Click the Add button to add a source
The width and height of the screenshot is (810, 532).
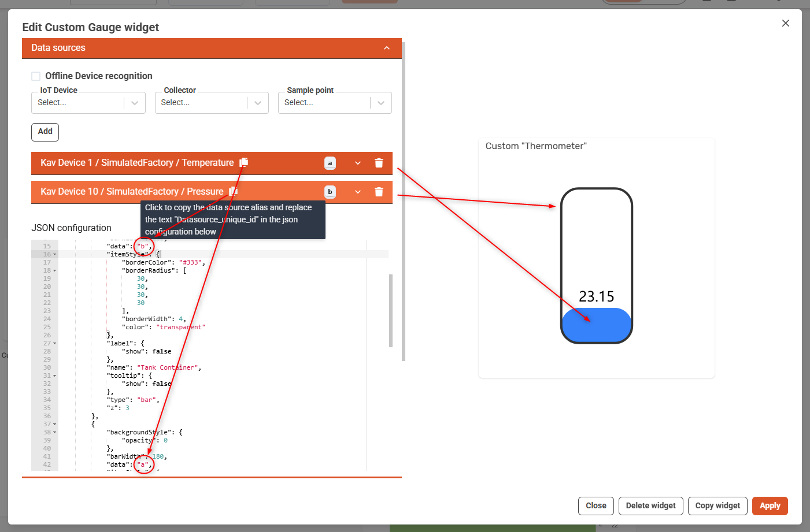click(45, 132)
